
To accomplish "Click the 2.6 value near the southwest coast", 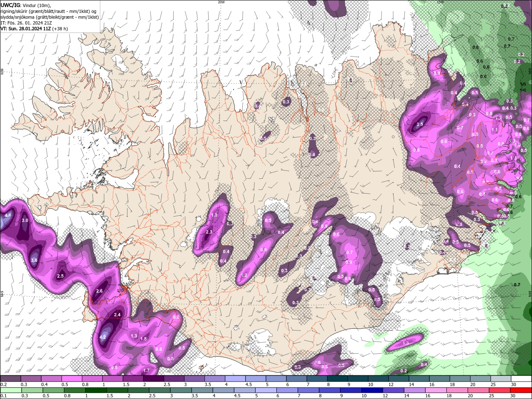I will [99, 291].
